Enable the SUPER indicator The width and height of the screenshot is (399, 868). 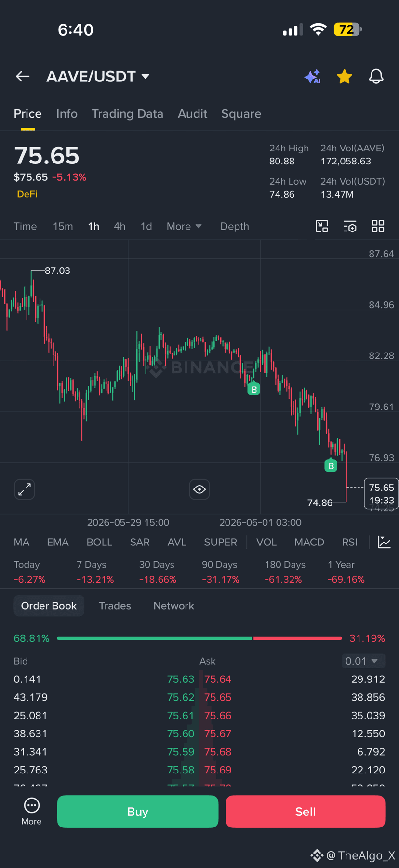click(x=220, y=542)
